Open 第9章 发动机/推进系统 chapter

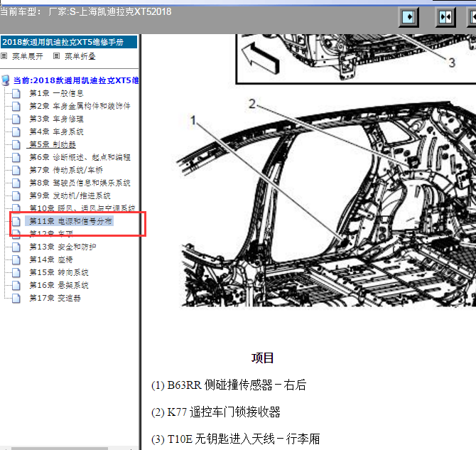click(70, 195)
